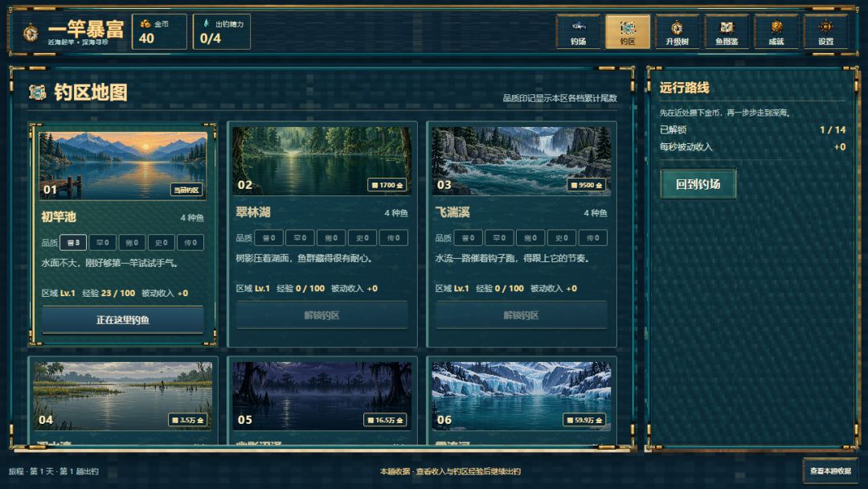Click the 稀 0 quality badge in 翠林湖

[x=331, y=237]
